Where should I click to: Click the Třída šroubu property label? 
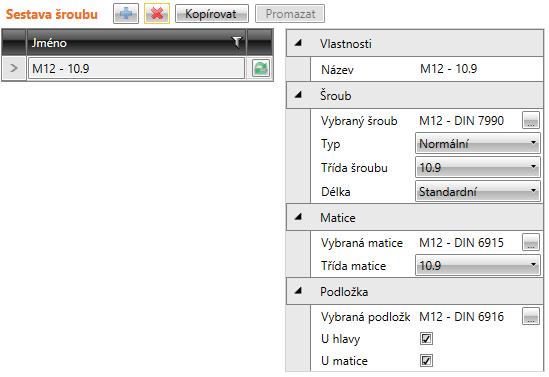click(354, 168)
